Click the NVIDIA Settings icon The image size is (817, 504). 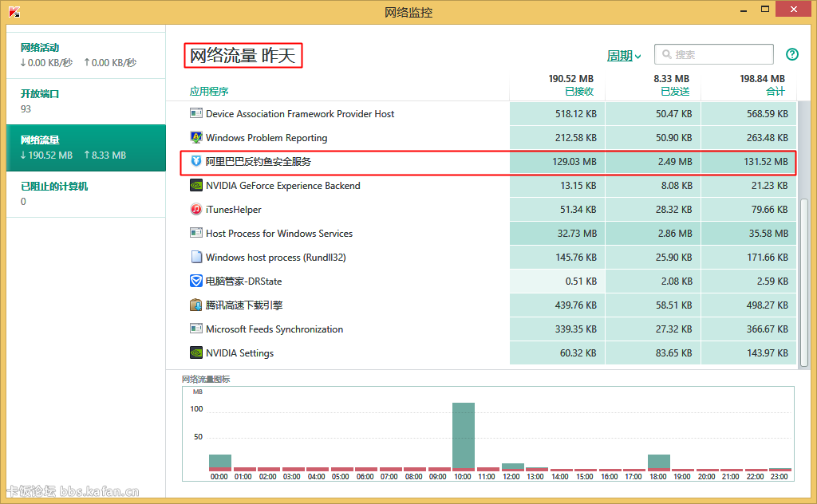click(196, 353)
